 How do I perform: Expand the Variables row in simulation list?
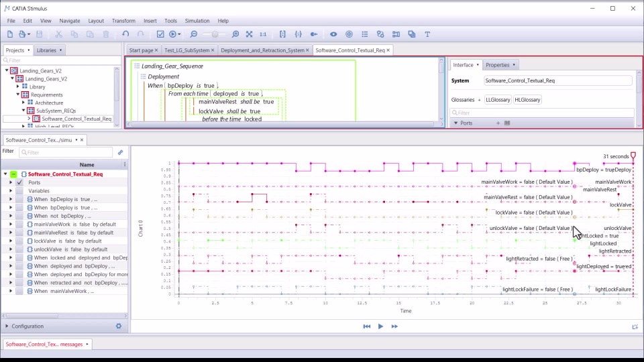click(x=11, y=191)
